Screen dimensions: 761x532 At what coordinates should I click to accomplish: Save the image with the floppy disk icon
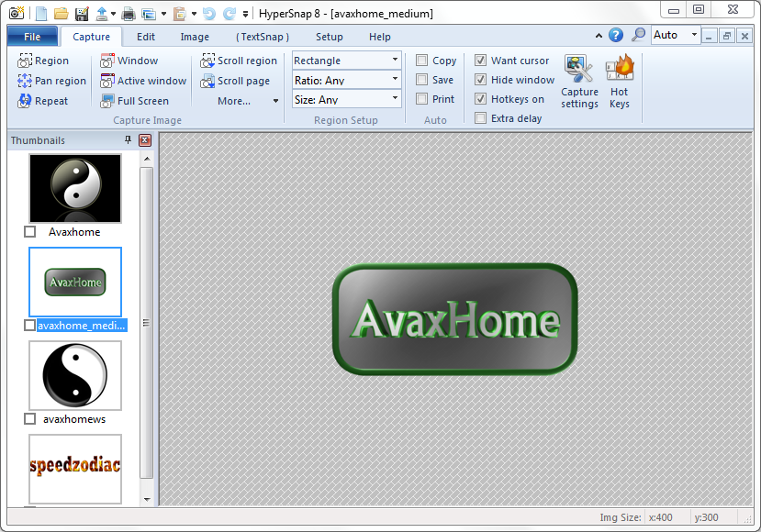(x=82, y=14)
